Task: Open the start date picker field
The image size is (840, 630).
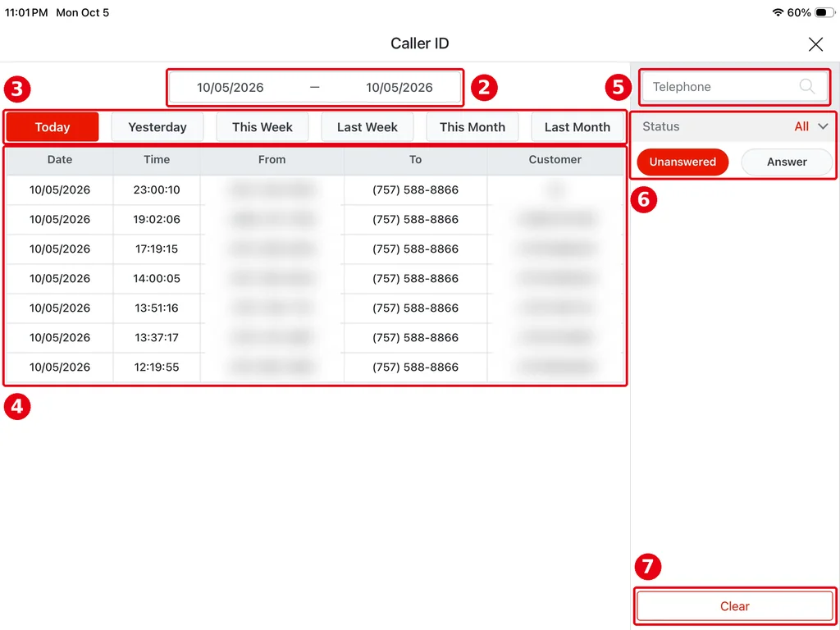Action: tap(231, 87)
